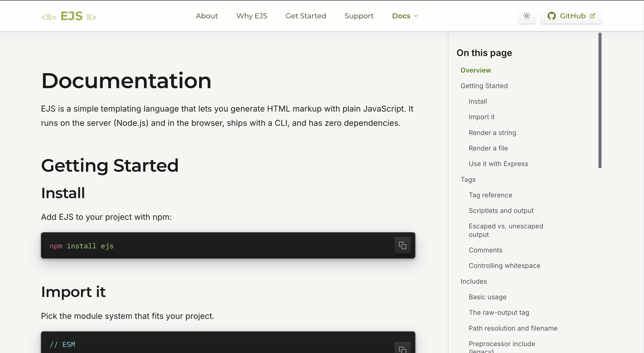Jump to Getting Started in outline
The width and height of the screenshot is (644, 353).
484,86
